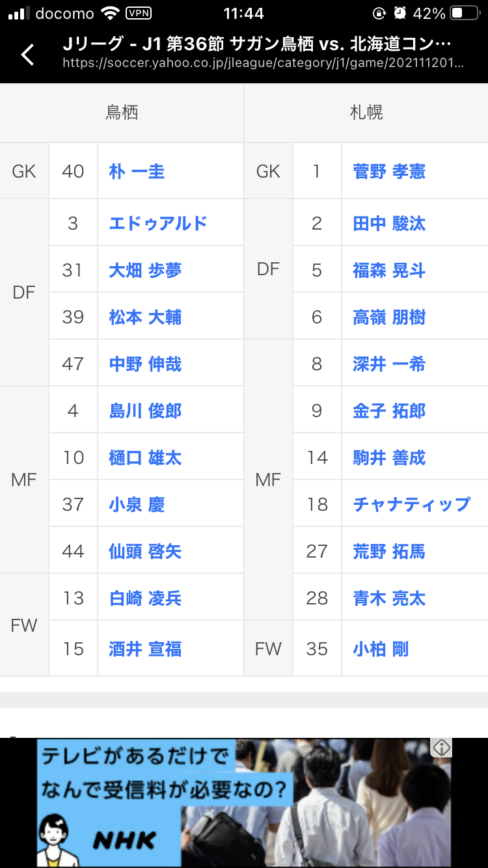Tap the 札幌 team column header

(x=366, y=113)
